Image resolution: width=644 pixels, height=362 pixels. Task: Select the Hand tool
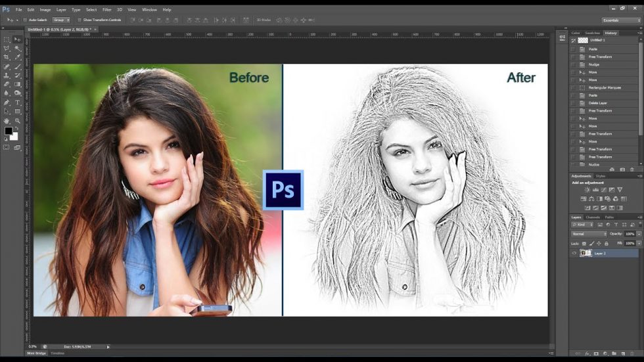tap(7, 120)
